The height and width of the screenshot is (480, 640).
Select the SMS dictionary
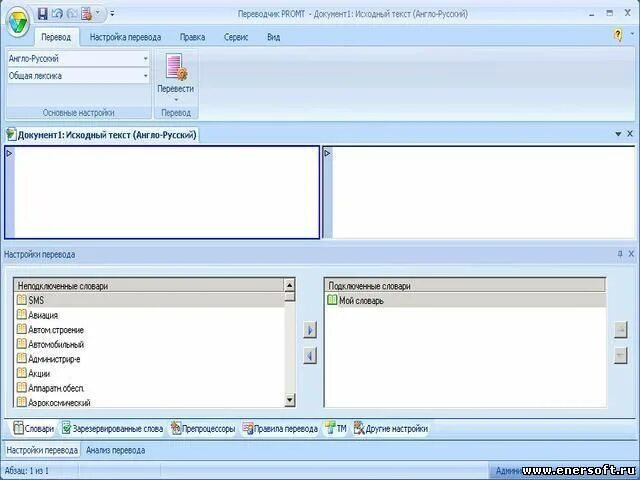(x=149, y=300)
